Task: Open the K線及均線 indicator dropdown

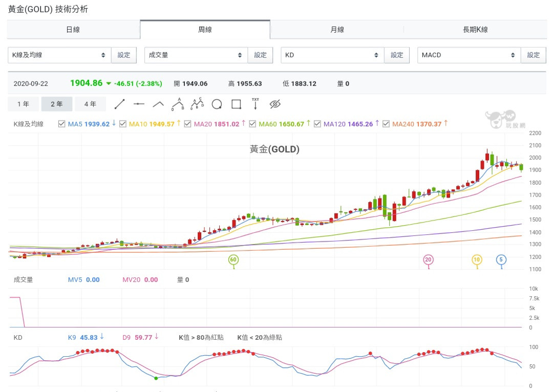Action: (x=59, y=55)
